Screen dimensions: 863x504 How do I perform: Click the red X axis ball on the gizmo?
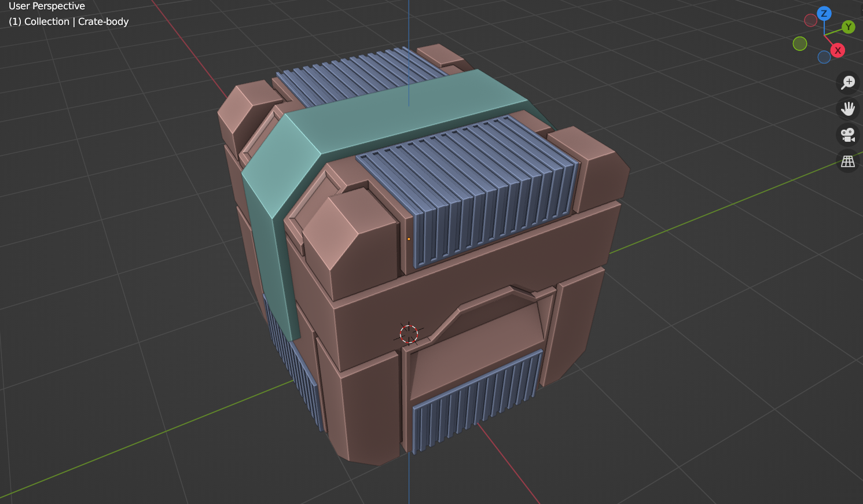[838, 50]
